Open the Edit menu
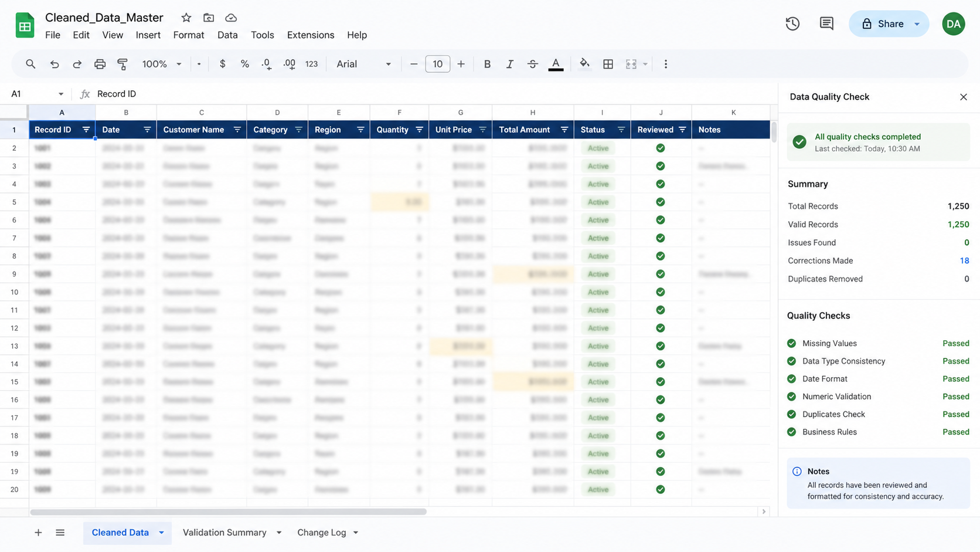 coord(81,35)
